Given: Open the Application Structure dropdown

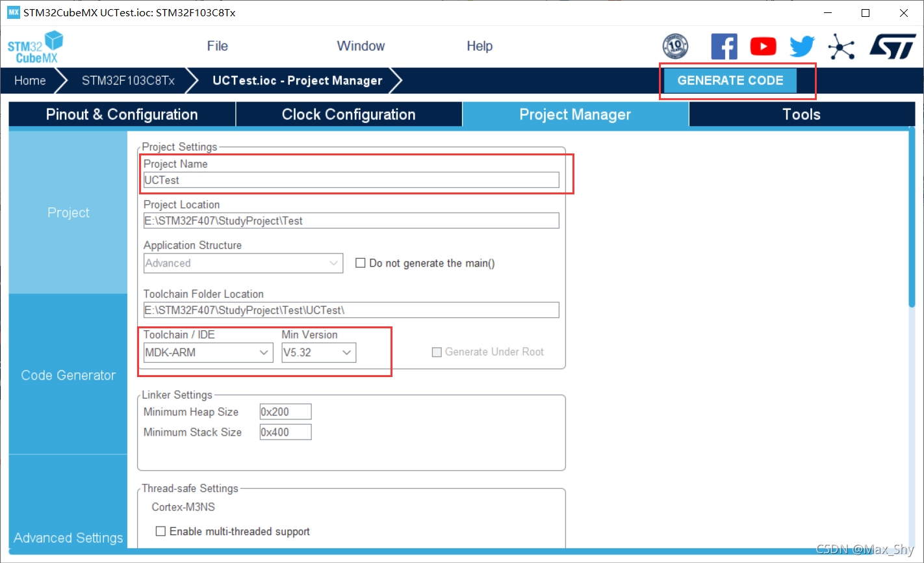Looking at the screenshot, I should click(243, 263).
